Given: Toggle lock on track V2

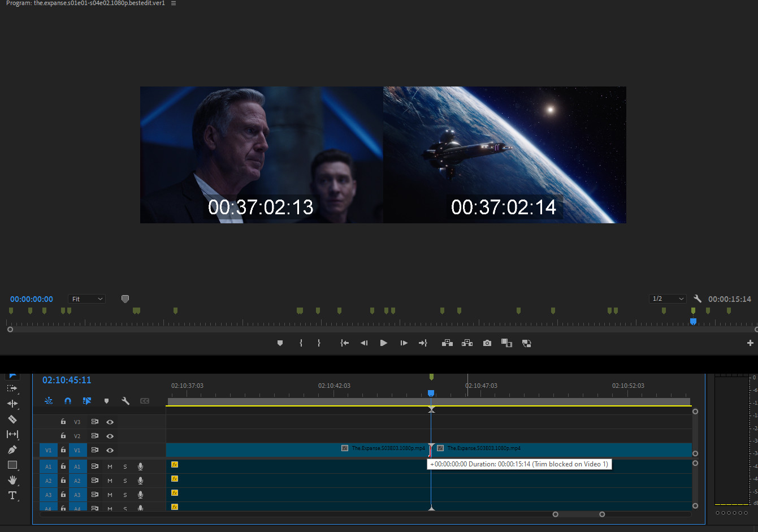Looking at the screenshot, I should click(x=63, y=436).
